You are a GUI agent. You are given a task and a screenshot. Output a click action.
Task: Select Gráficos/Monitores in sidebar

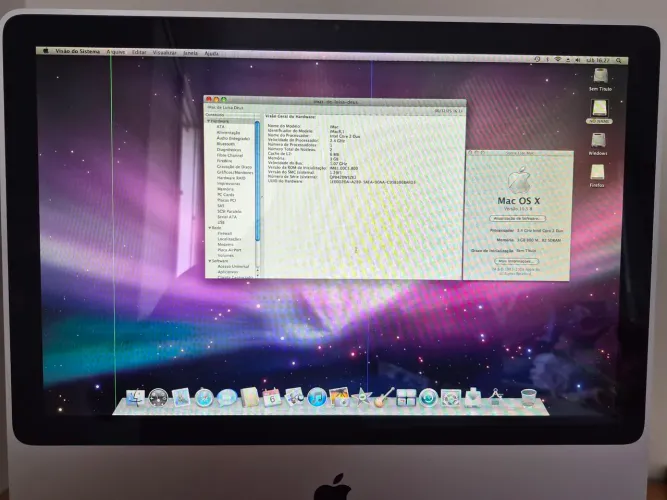pos(235,172)
